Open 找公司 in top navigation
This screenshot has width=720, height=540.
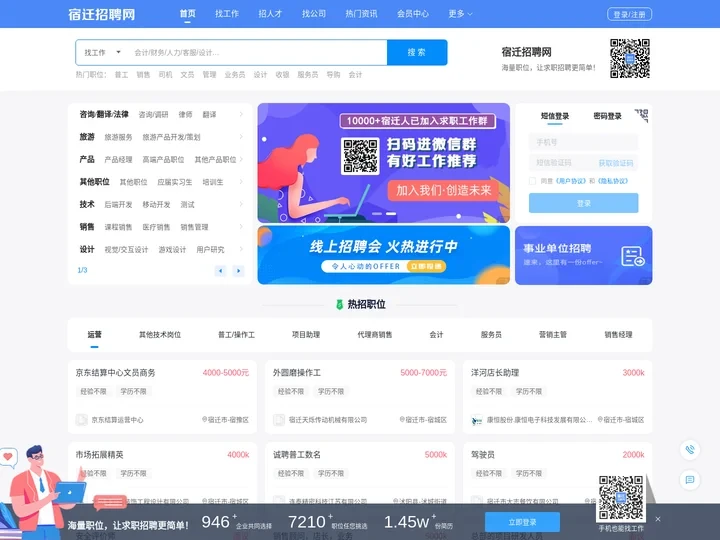pos(314,14)
